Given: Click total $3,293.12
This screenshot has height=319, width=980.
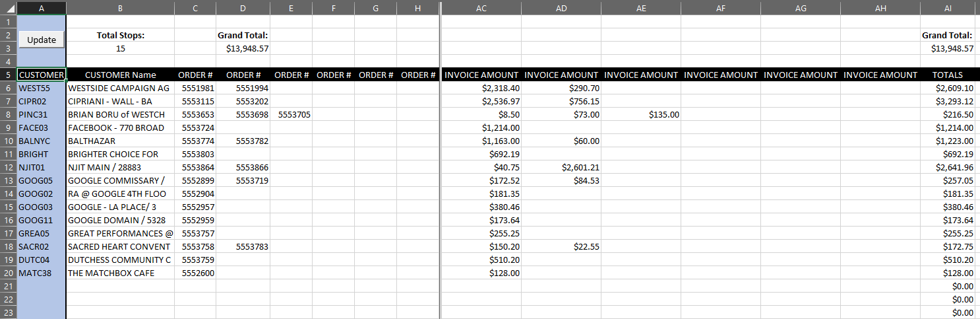Looking at the screenshot, I should click(954, 101).
